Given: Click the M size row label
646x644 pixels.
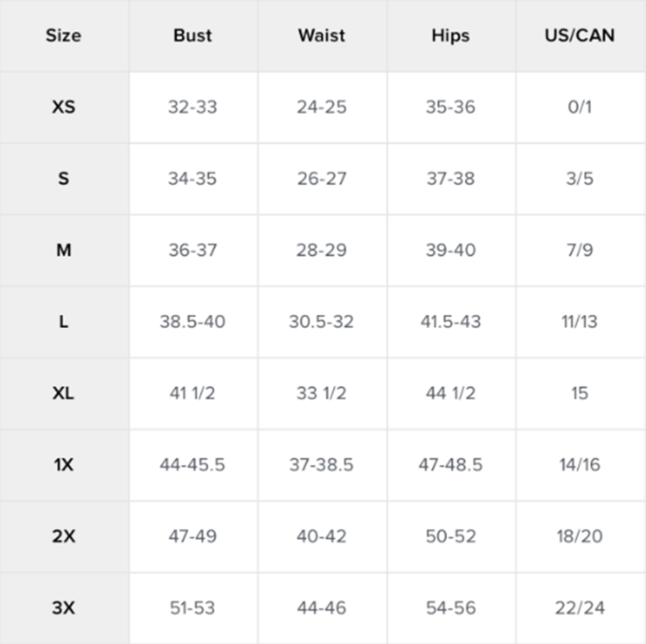Looking at the screenshot, I should pos(63,250).
